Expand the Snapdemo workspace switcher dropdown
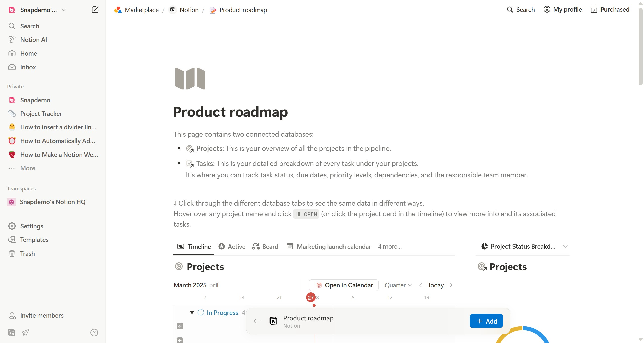Image resolution: width=644 pixels, height=343 pixels. [64, 10]
